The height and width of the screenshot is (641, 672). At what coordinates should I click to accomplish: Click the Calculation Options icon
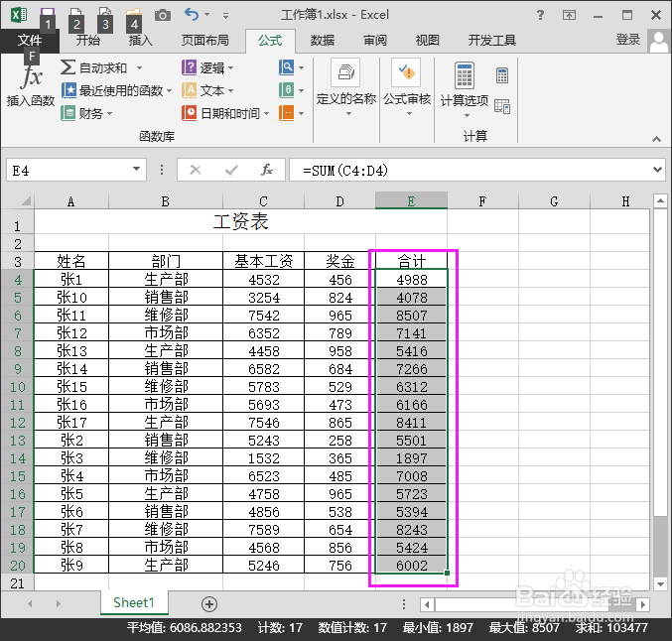[x=465, y=75]
